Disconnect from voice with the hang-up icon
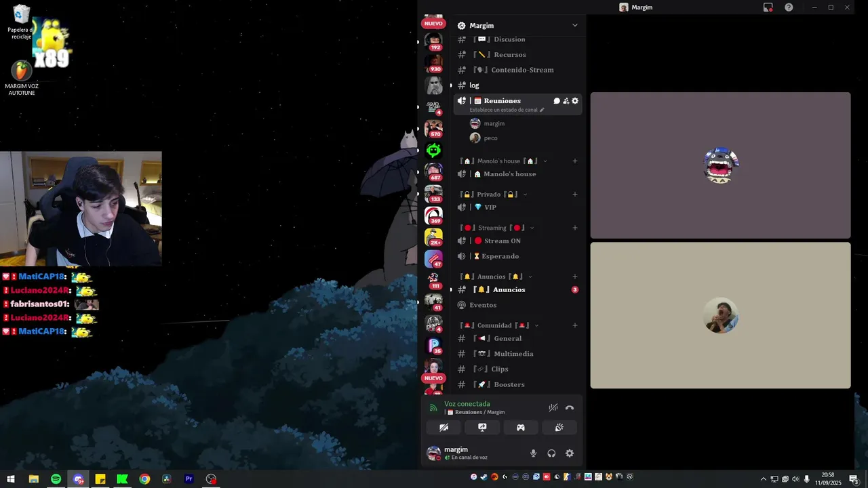Screen dimensions: 868x488 [570, 407]
